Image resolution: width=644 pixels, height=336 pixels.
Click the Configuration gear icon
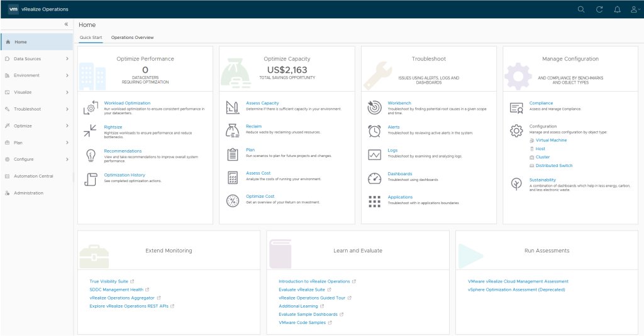(516, 131)
